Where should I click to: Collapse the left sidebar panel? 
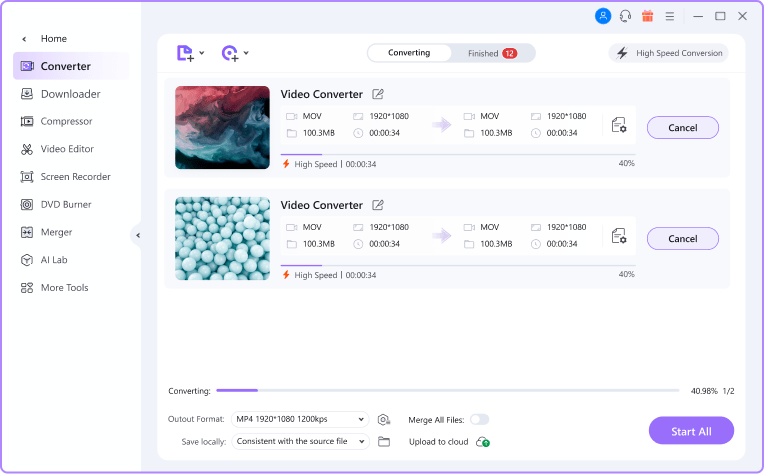[137, 235]
